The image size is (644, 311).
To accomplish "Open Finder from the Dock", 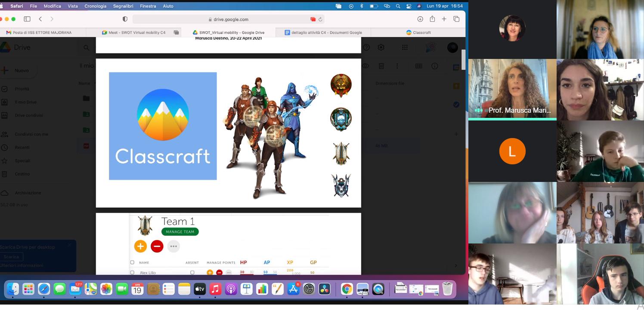I will (13, 289).
